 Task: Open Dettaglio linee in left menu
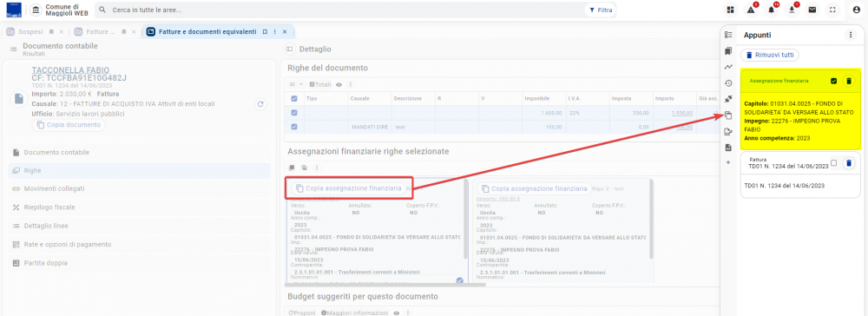point(140,226)
